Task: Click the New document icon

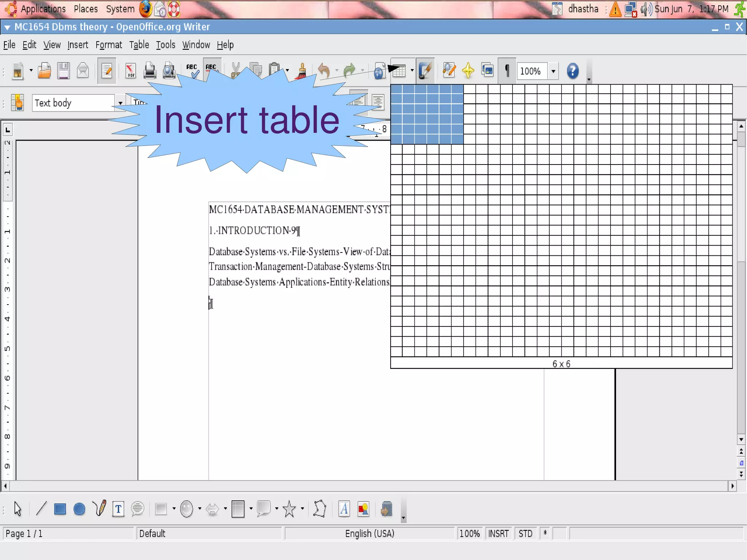Action: [x=17, y=71]
